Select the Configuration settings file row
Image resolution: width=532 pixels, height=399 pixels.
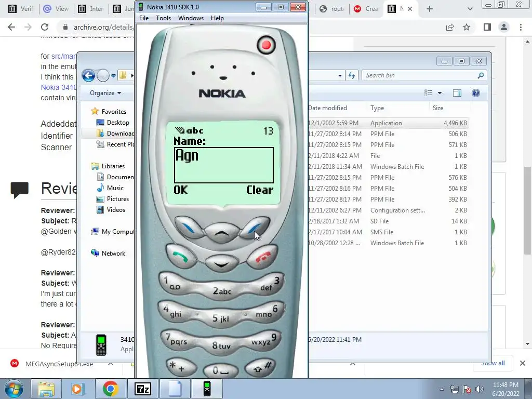[389, 210]
